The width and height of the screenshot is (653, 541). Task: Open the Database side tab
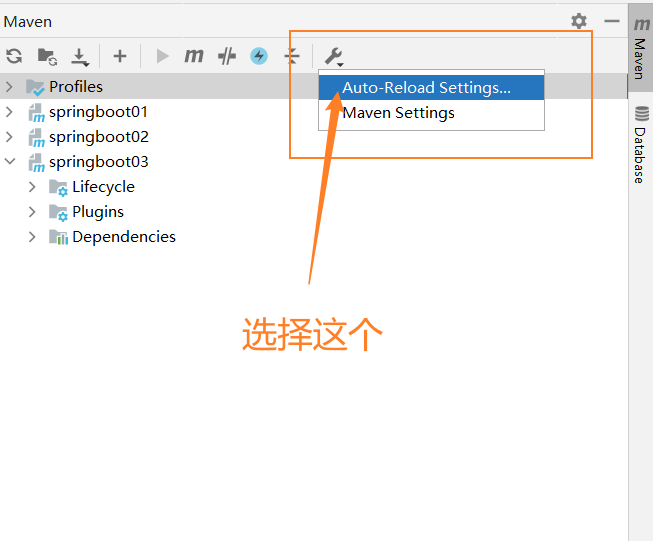[641, 145]
